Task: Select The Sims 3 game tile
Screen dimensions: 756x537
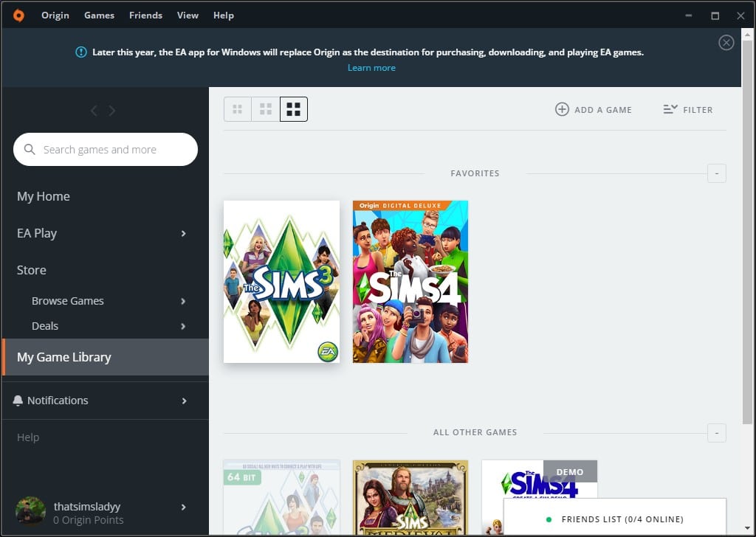Action: pyautogui.click(x=281, y=282)
